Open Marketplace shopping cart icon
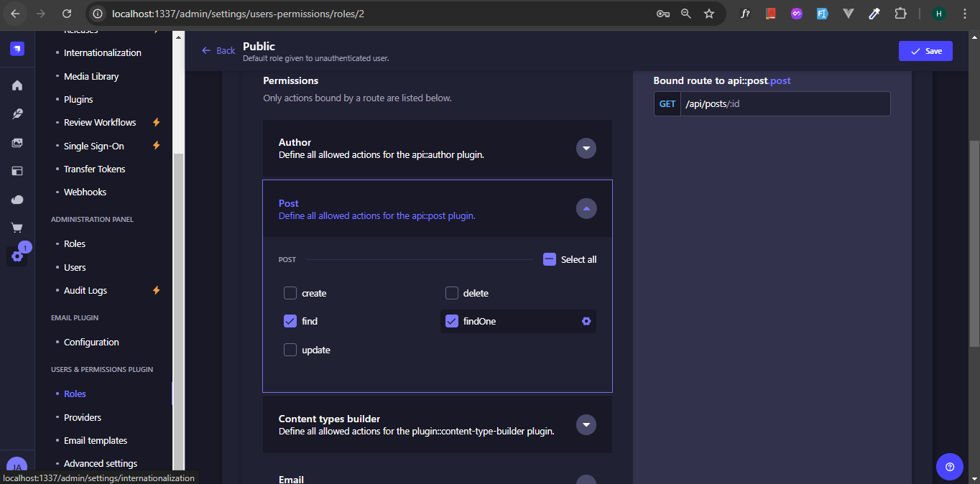This screenshot has width=980, height=484. [x=17, y=228]
